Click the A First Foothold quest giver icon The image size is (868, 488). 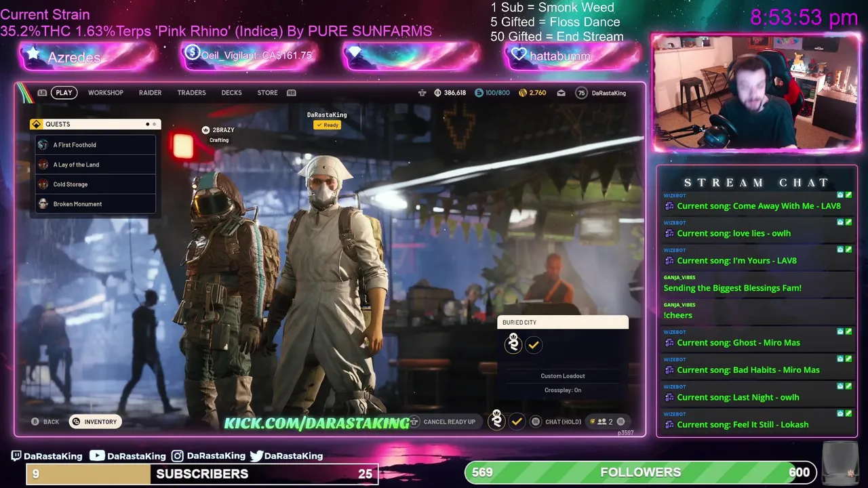click(43, 145)
